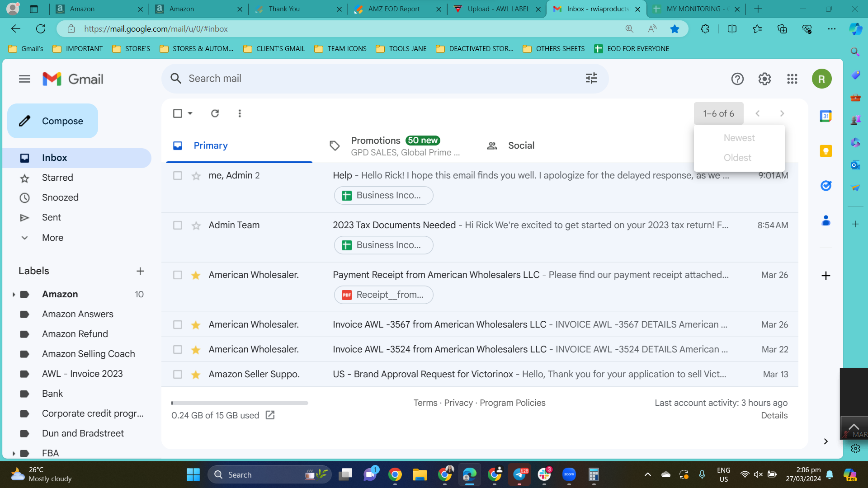
Task: Open Google Tasks side panel icon
Action: click(826, 186)
